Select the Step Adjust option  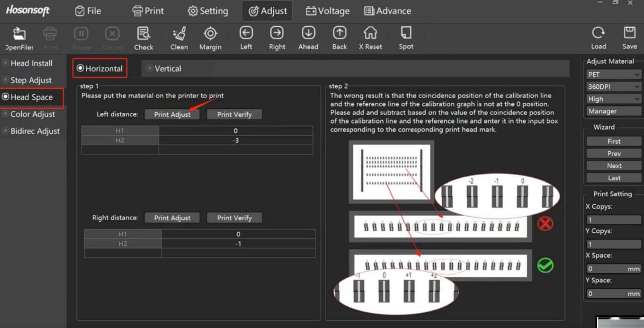point(6,80)
